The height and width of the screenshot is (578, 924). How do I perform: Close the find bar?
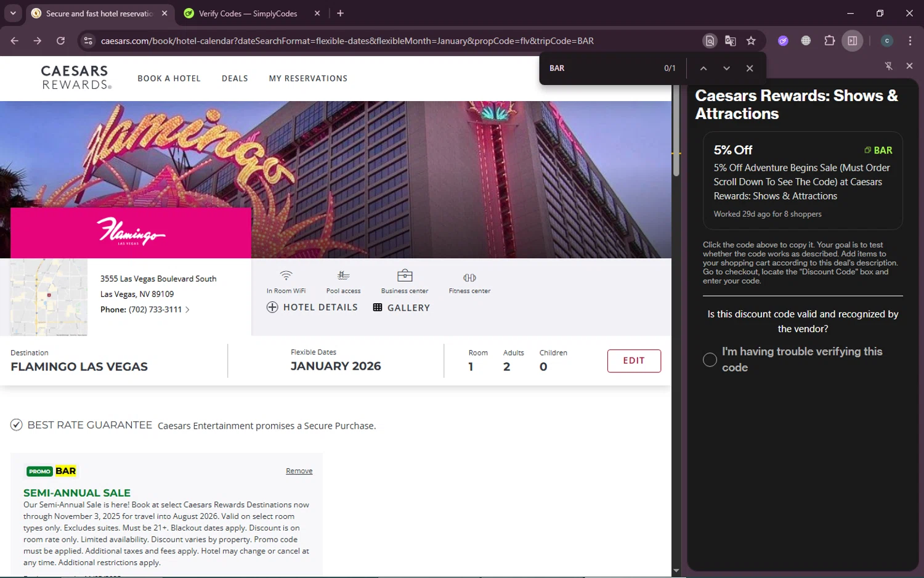click(750, 68)
